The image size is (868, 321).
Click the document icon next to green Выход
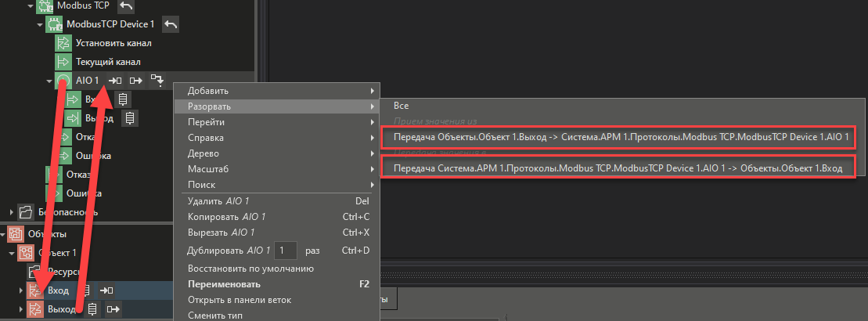(131, 118)
